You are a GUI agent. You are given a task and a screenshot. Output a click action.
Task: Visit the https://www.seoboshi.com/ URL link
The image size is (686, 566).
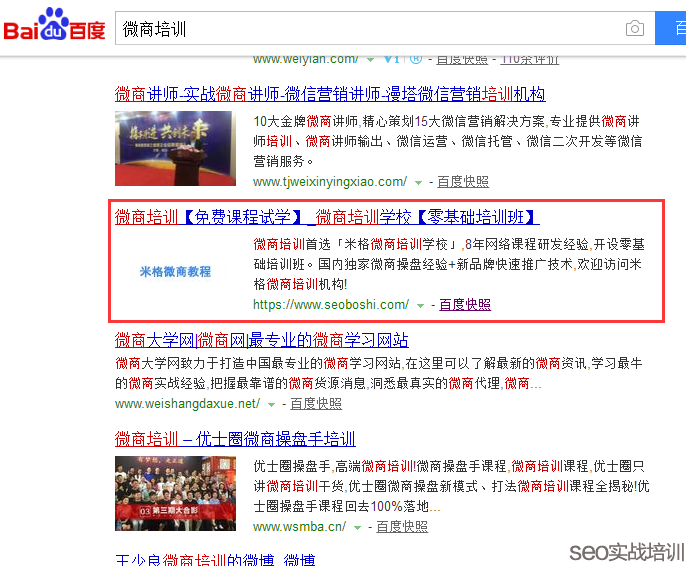(x=331, y=304)
